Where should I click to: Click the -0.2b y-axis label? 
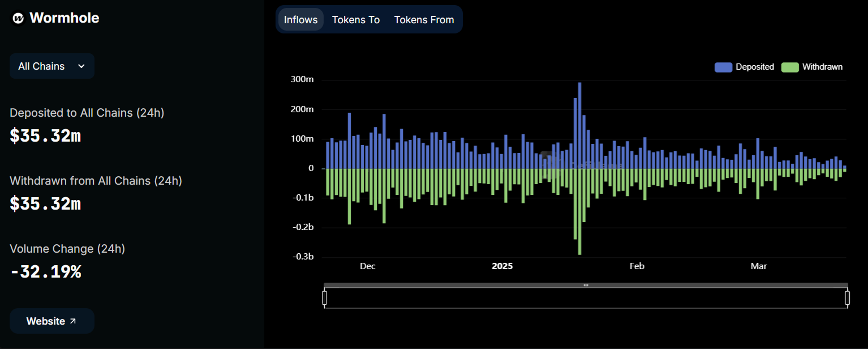coord(302,227)
